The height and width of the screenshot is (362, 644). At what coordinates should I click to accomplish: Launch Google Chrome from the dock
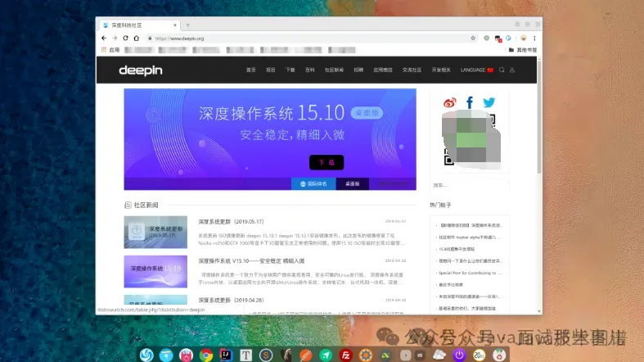[206, 355]
